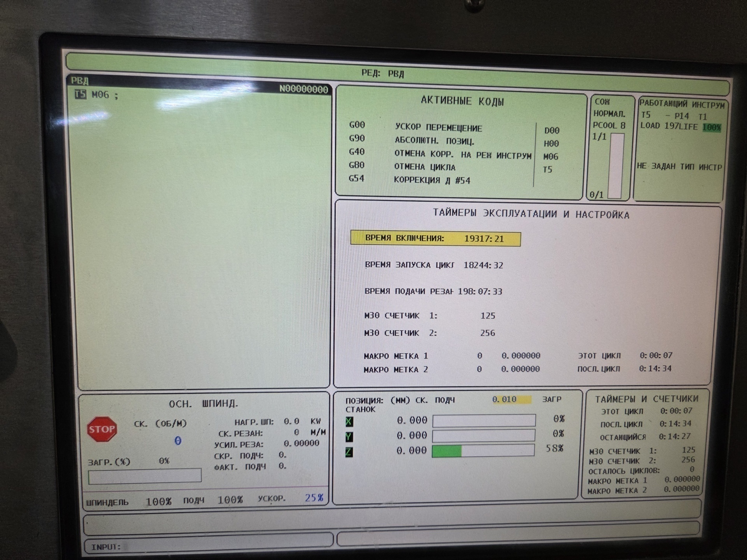This screenshot has height=560, width=747.
Task: Click the highlighted T5 program block
Action: [80, 94]
